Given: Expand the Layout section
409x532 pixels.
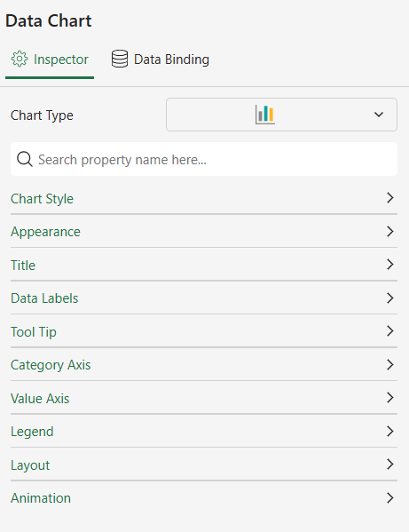Looking at the screenshot, I should click(x=204, y=465).
